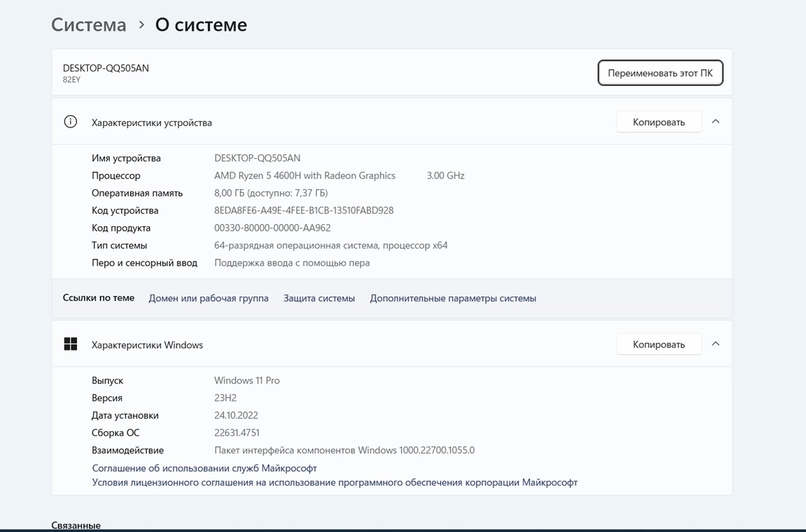Open Соглашение об использовании служб Майкрософт
This screenshot has height=532, width=806.
click(204, 468)
